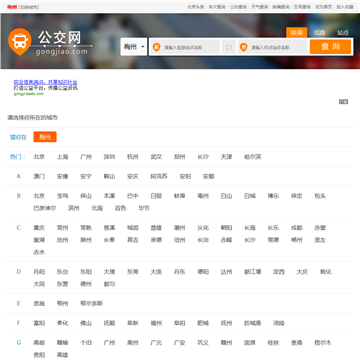This screenshot has width=360, height=360.
Task: Select 高雄 under letter G
Action: (62, 355)
